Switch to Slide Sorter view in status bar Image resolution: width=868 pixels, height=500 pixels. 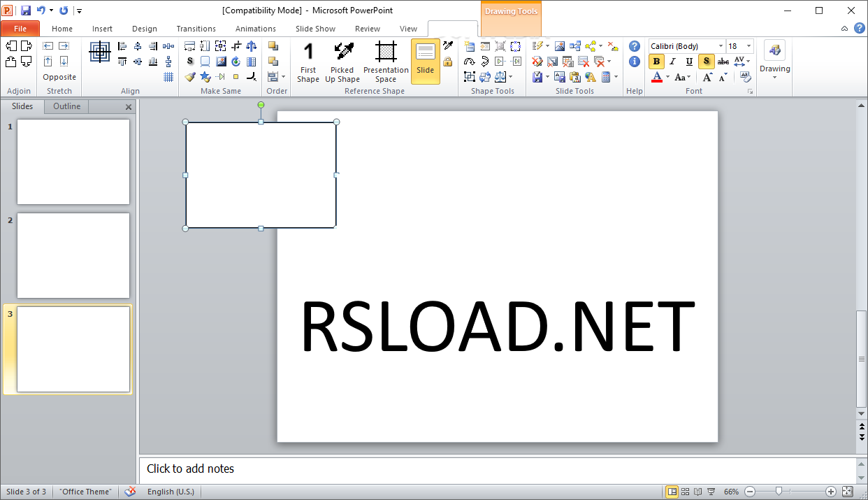685,492
